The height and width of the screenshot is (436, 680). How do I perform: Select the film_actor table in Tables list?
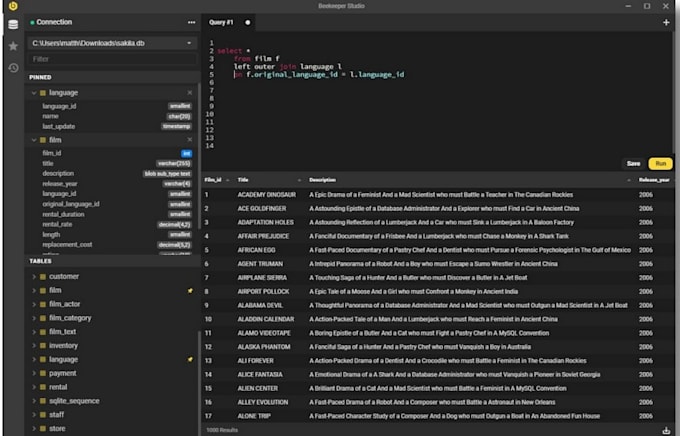[x=65, y=305]
